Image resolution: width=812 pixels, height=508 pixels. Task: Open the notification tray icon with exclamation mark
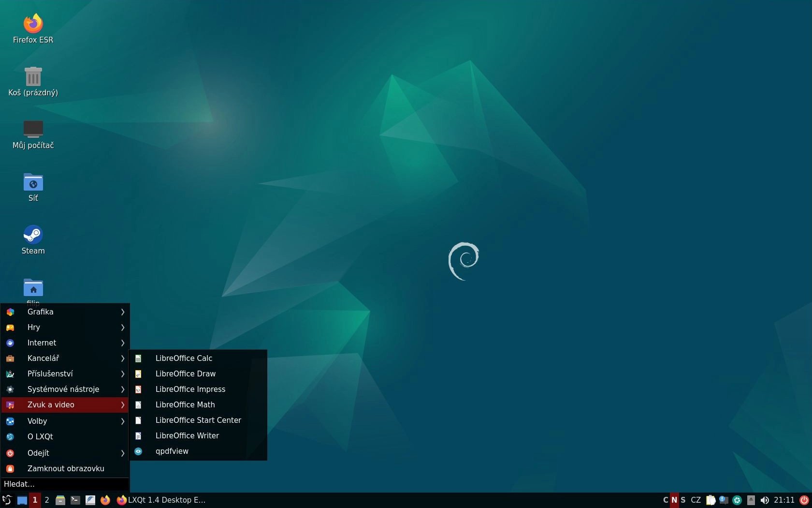(724, 500)
